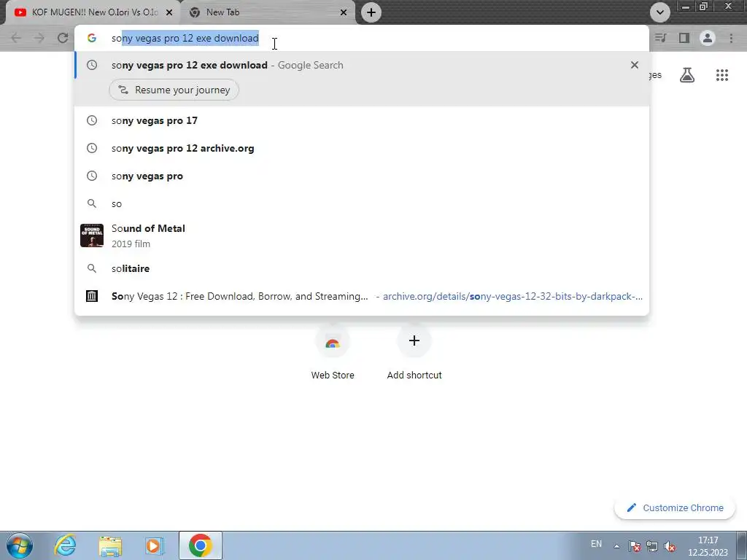747x560 pixels.
Task: Show hidden system tray icons
Action: click(x=616, y=546)
